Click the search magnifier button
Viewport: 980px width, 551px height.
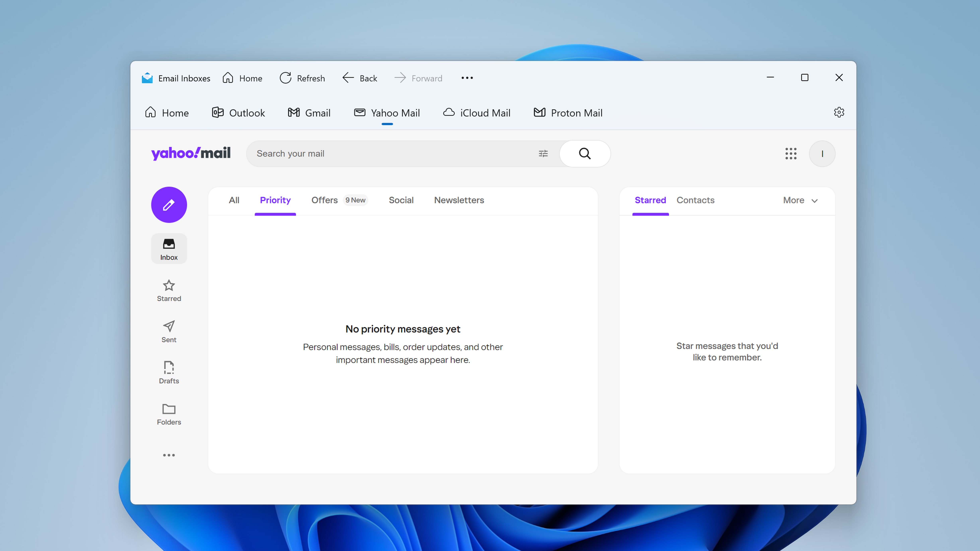tap(585, 154)
